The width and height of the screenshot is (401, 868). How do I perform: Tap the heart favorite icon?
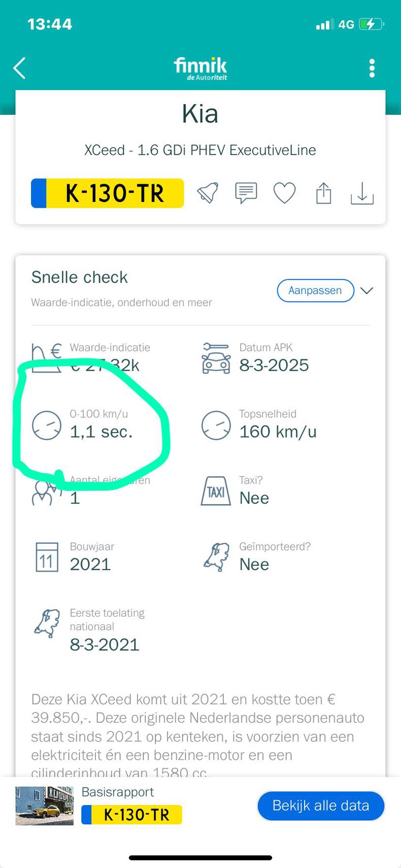click(x=285, y=193)
